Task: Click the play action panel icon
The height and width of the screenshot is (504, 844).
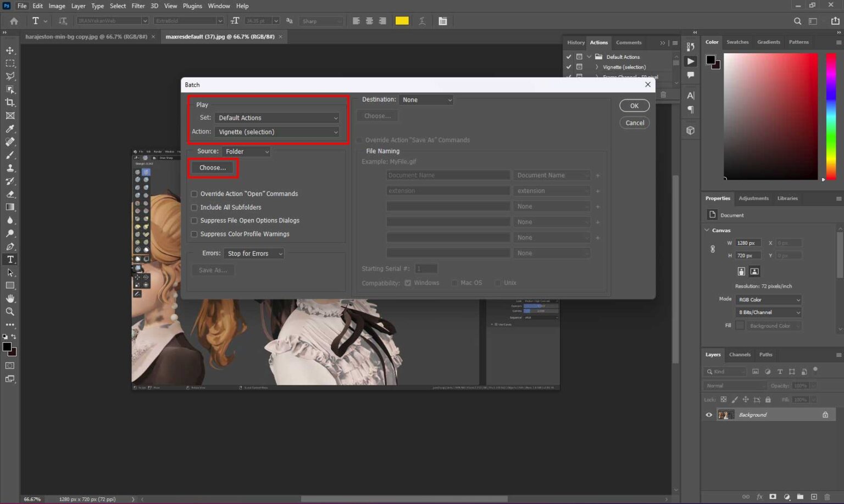Action: click(691, 61)
